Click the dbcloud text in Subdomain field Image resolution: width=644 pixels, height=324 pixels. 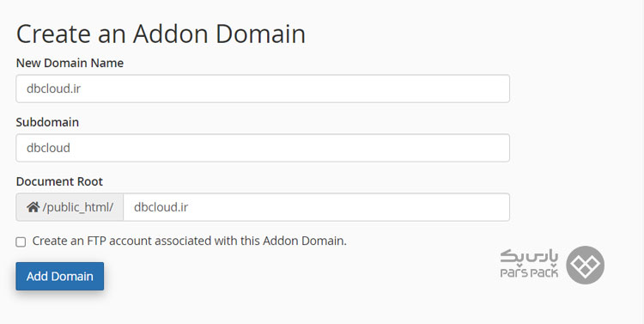point(48,148)
